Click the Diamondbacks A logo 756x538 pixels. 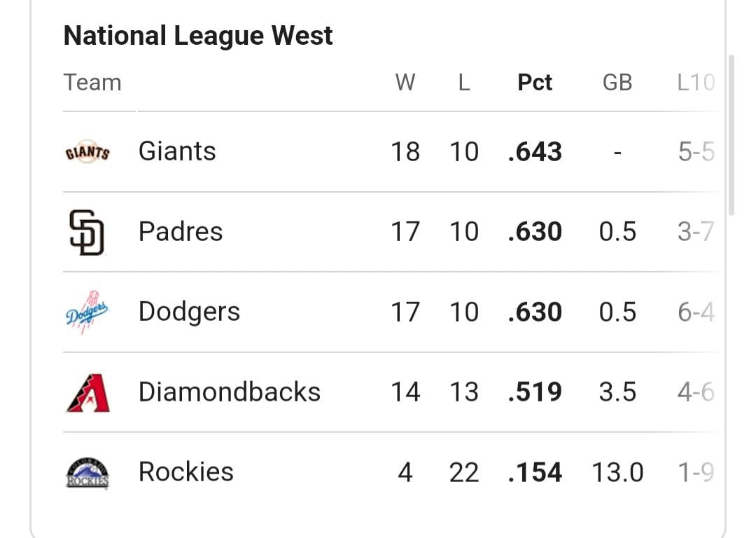click(x=87, y=393)
